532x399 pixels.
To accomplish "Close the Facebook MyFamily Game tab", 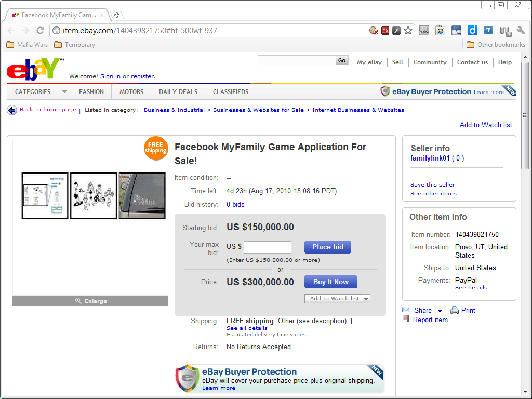I will 102,15.
